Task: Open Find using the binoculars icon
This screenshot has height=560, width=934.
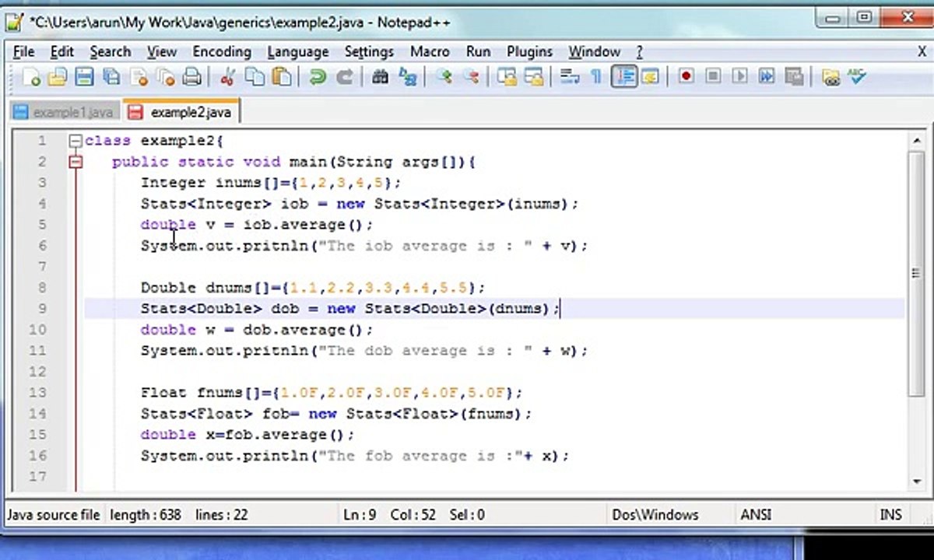Action: tap(380, 77)
